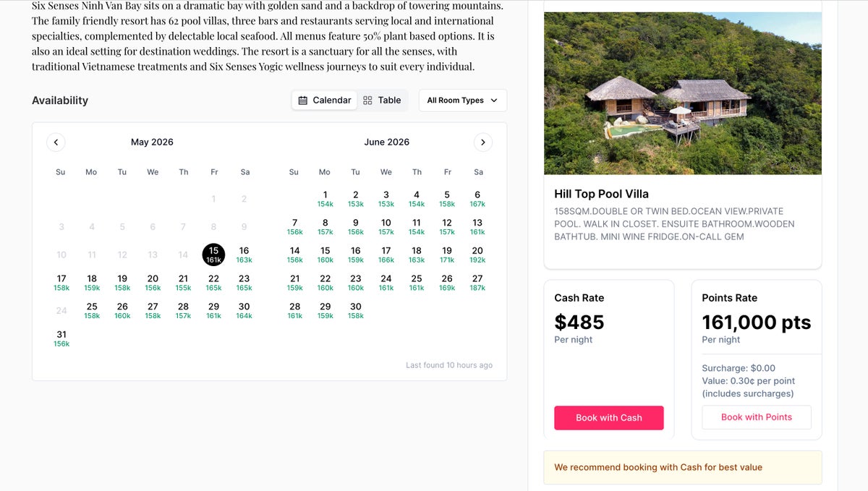Choose June 1 on the calendar
The image size is (868, 491).
click(325, 199)
